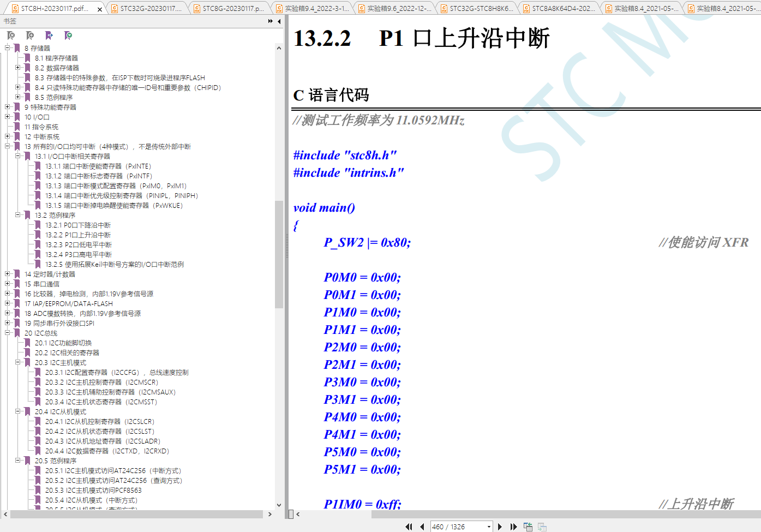Select bookmark 20.3.2 I2C主机控制寄存器 (I2CMSCR)
The width and height of the screenshot is (761, 532).
coord(101,382)
